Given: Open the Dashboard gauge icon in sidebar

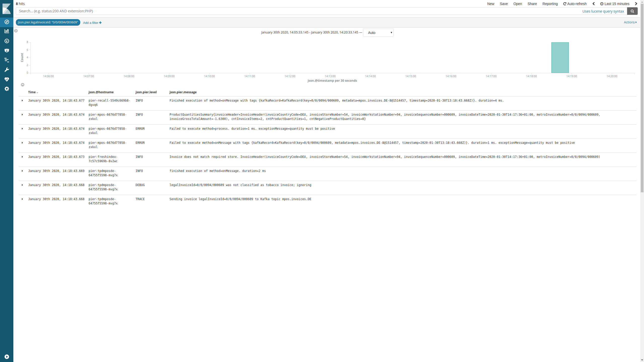Looking at the screenshot, I should (7, 41).
